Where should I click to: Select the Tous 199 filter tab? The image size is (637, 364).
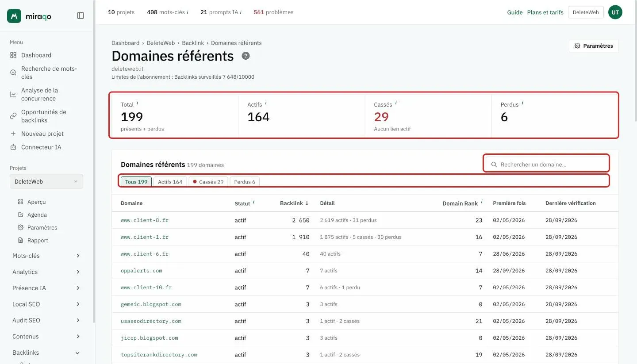136,182
